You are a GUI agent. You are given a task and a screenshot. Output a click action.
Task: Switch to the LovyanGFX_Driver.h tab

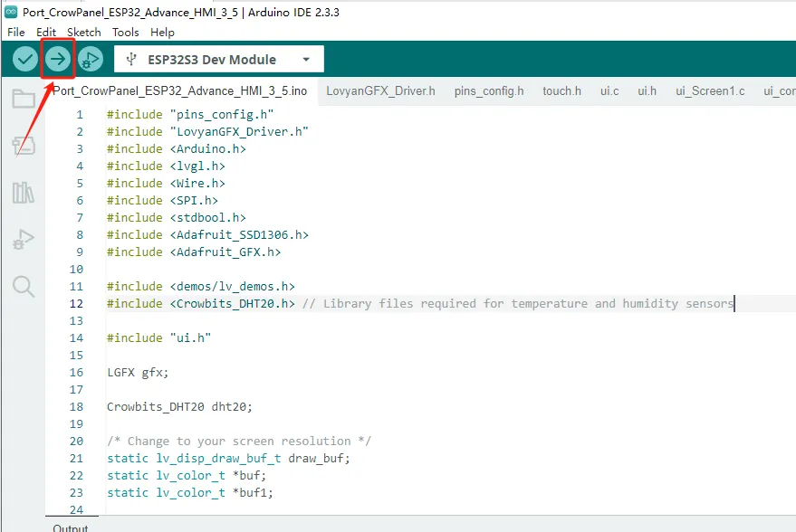(x=380, y=90)
